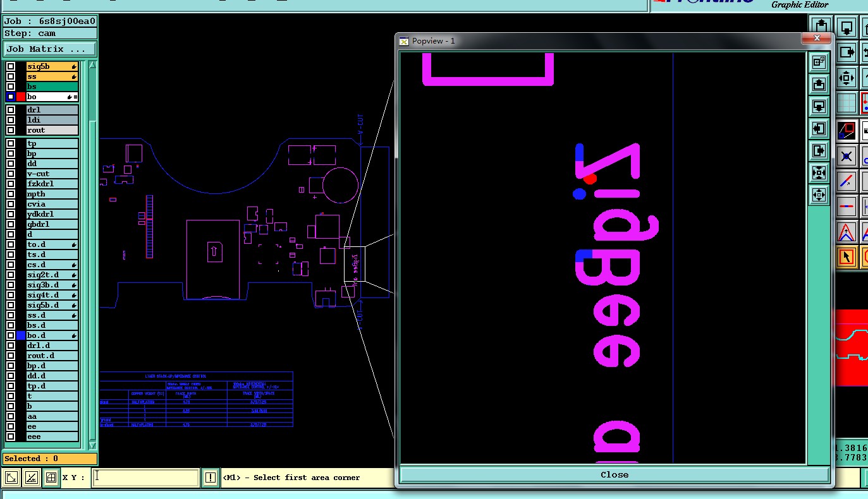Image resolution: width=868 pixels, height=499 pixels.
Task: Open the Job Matrix button
Action: pyautogui.click(x=50, y=49)
